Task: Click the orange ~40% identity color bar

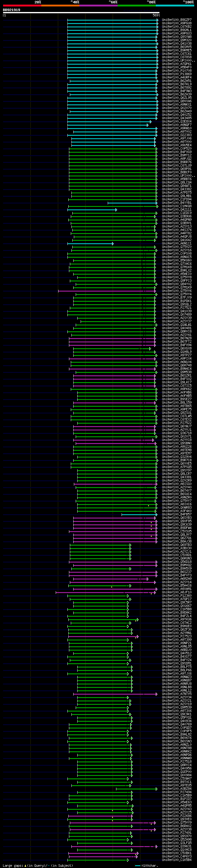Action: coord(60,6)
